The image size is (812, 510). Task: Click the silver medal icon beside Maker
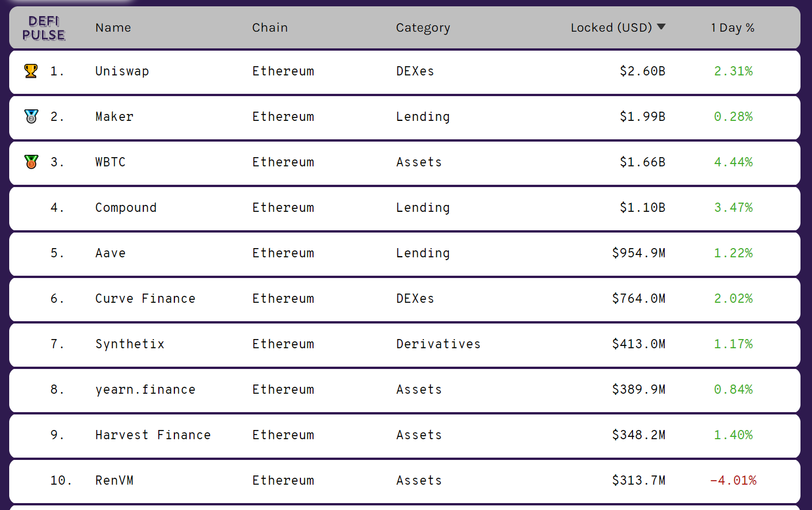tap(31, 116)
